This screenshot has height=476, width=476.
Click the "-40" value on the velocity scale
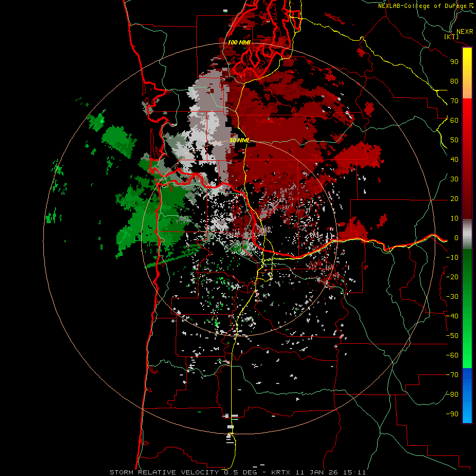pyautogui.click(x=452, y=316)
